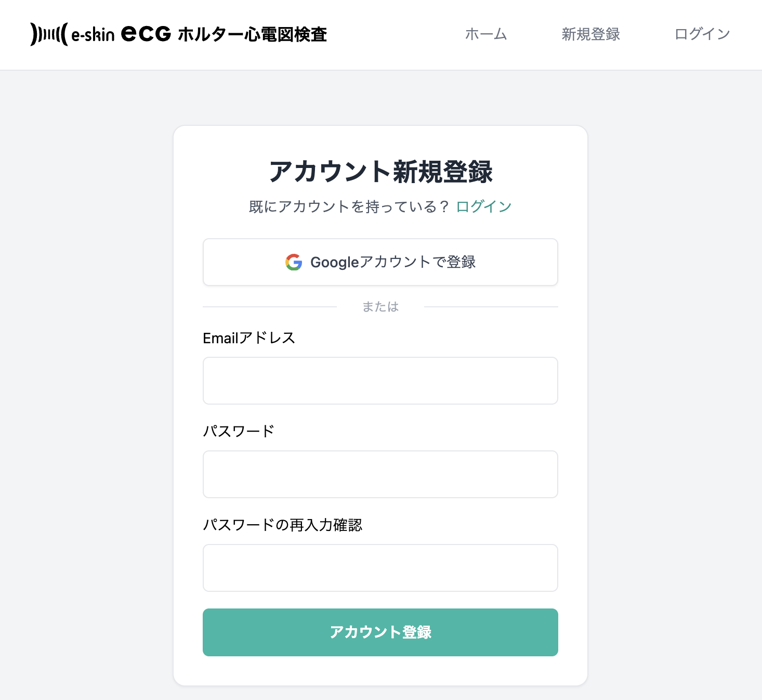This screenshot has height=700, width=762.
Task: Select 新規登録 in the navigation bar
Action: [x=590, y=34]
